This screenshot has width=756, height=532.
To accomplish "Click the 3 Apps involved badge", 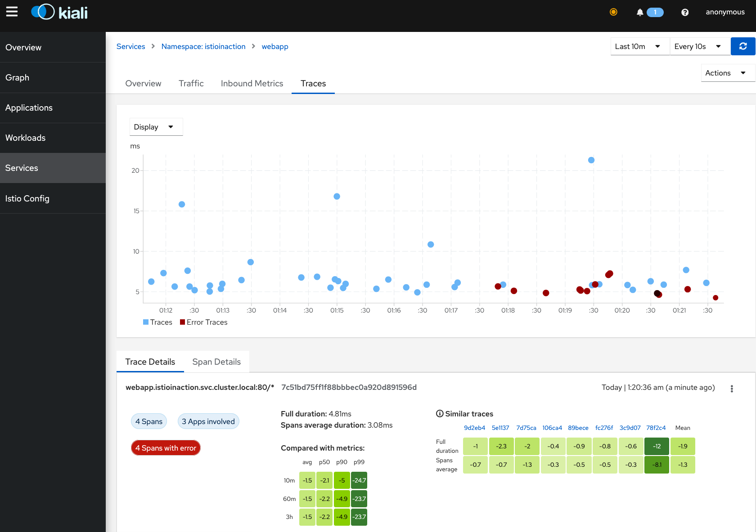I will tap(208, 421).
